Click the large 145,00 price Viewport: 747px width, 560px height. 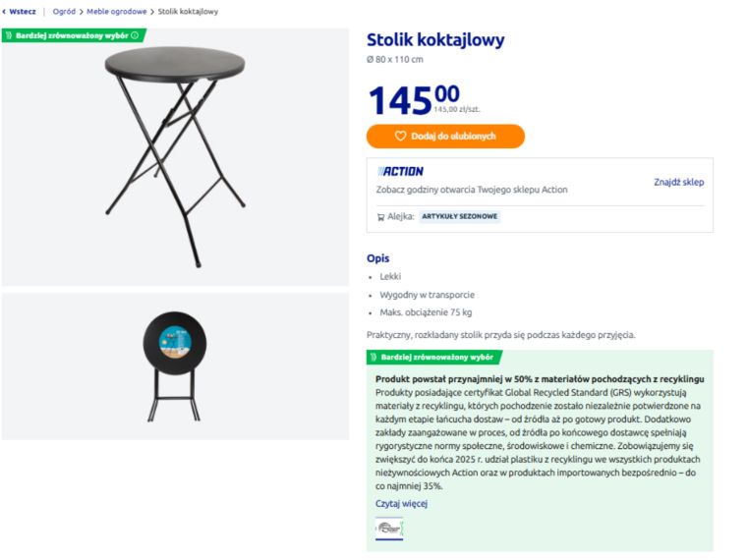(413, 100)
